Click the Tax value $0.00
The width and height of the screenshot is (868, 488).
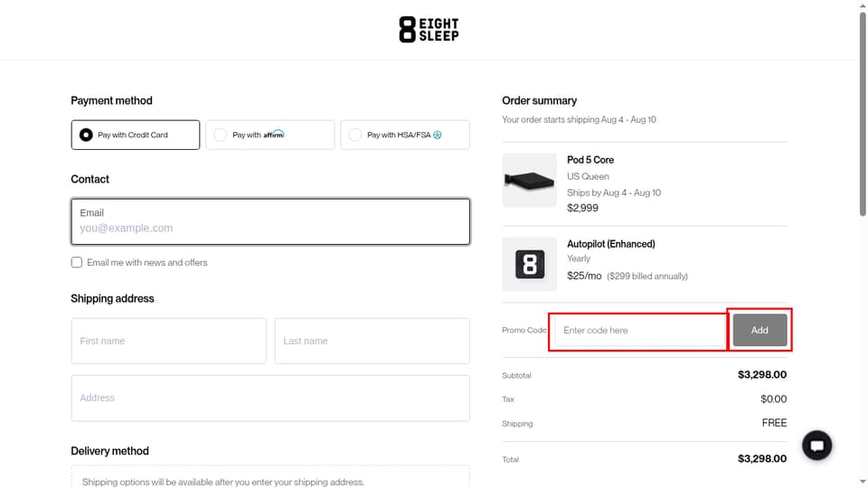coord(773,399)
